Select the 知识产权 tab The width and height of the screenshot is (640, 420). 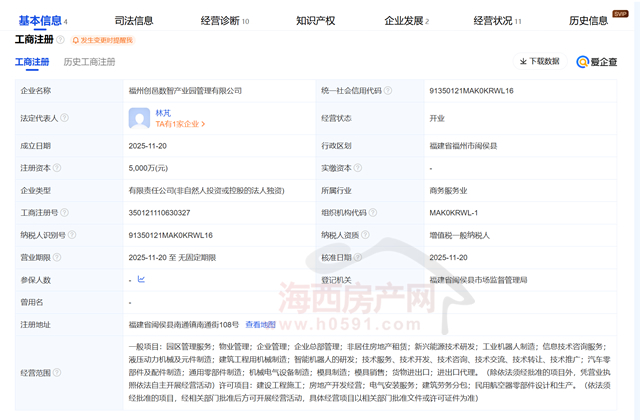click(316, 20)
